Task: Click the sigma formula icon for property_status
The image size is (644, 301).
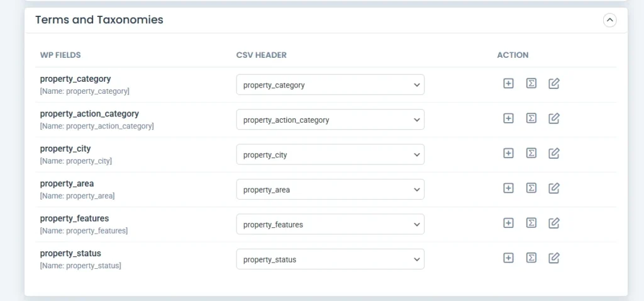Action: point(531,258)
